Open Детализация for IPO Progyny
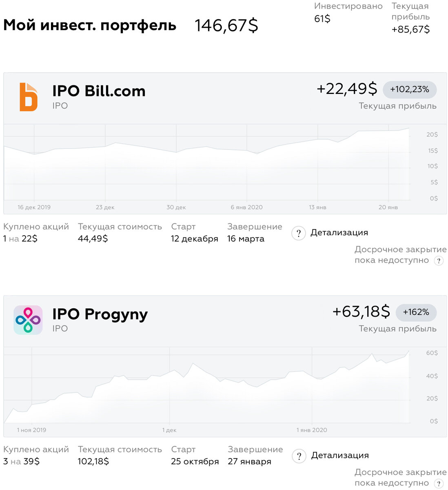The image size is (448, 490). pos(340,455)
